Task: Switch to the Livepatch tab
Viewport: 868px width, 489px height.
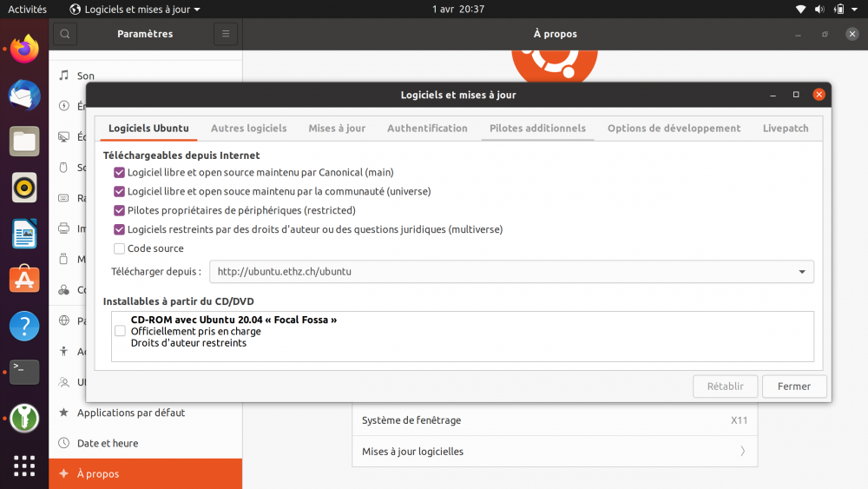Action: click(x=786, y=129)
